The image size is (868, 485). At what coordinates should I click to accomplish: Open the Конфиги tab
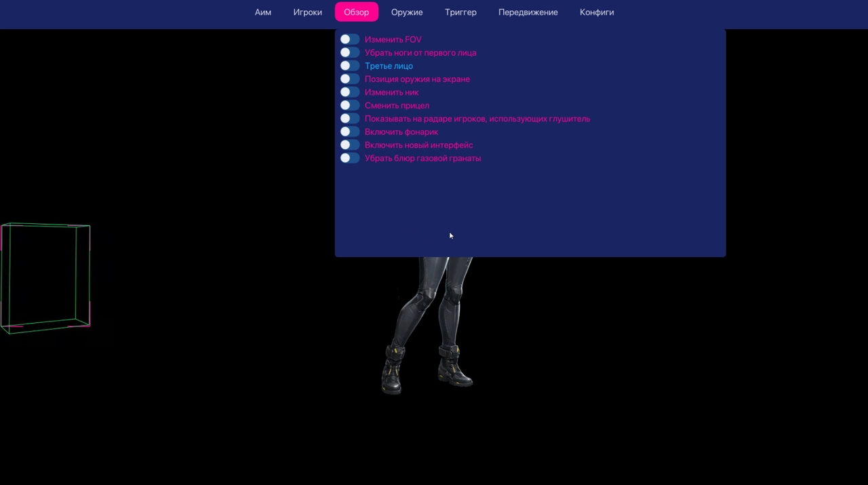(x=597, y=12)
